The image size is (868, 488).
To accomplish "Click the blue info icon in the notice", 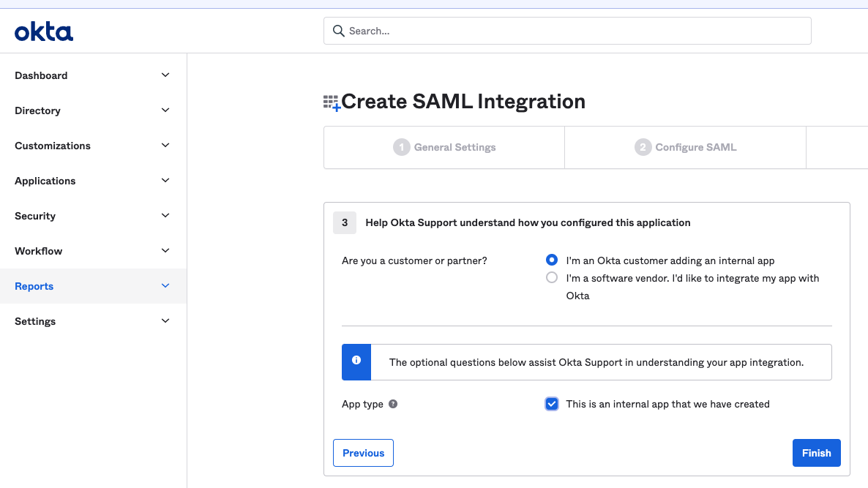I will point(356,360).
